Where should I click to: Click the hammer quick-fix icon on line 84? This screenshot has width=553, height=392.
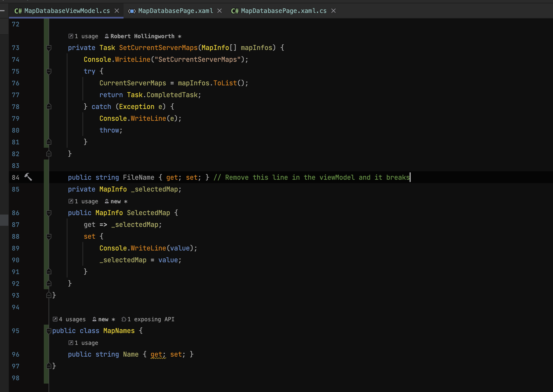[x=28, y=177]
